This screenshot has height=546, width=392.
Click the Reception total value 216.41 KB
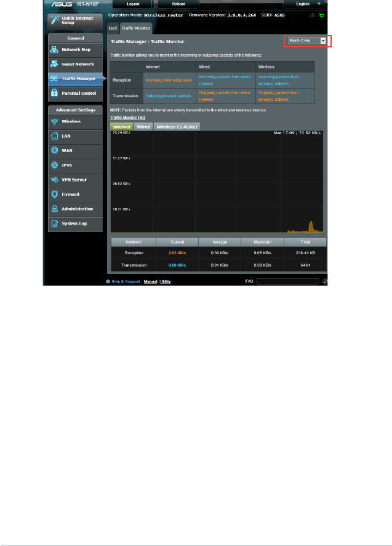point(305,253)
